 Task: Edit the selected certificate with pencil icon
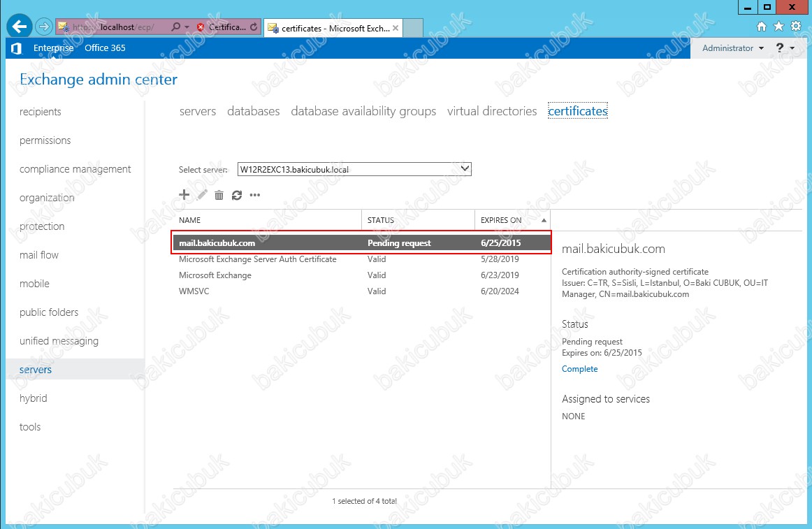click(202, 195)
